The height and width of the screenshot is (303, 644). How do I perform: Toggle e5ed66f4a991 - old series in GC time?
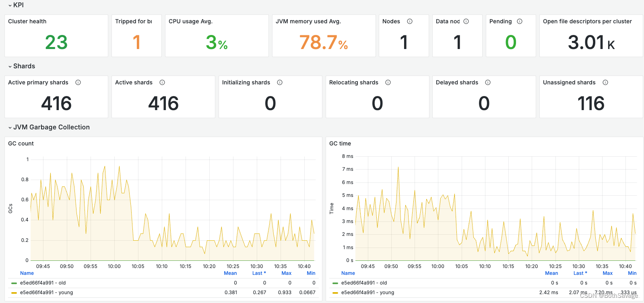pos(364,283)
